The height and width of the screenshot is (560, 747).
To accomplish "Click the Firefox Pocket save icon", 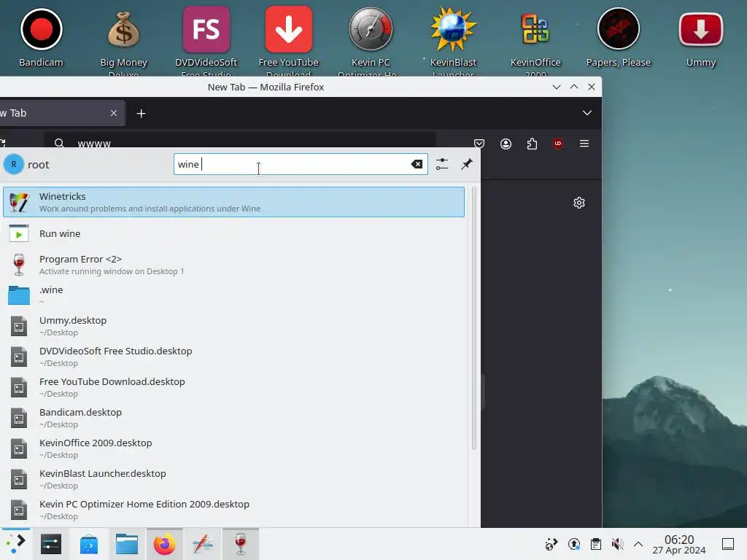I will point(479,144).
